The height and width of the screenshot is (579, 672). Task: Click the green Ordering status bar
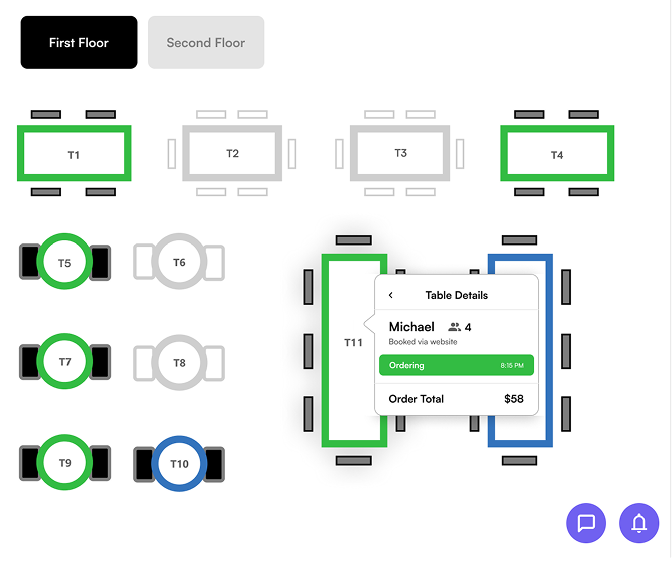pos(456,365)
